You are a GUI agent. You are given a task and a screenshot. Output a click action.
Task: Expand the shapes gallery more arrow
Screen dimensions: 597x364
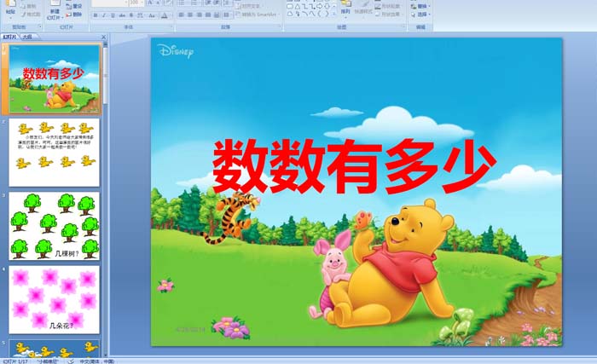335,14
